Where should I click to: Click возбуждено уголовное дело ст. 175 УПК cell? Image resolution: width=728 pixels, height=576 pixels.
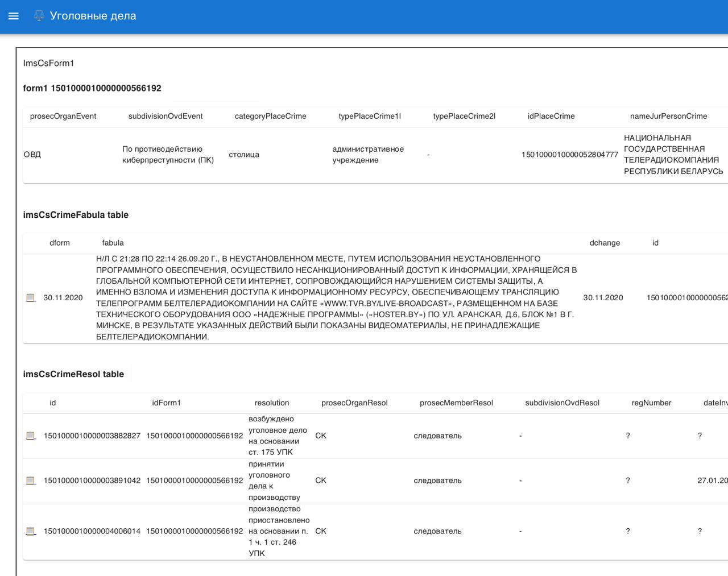278,436
